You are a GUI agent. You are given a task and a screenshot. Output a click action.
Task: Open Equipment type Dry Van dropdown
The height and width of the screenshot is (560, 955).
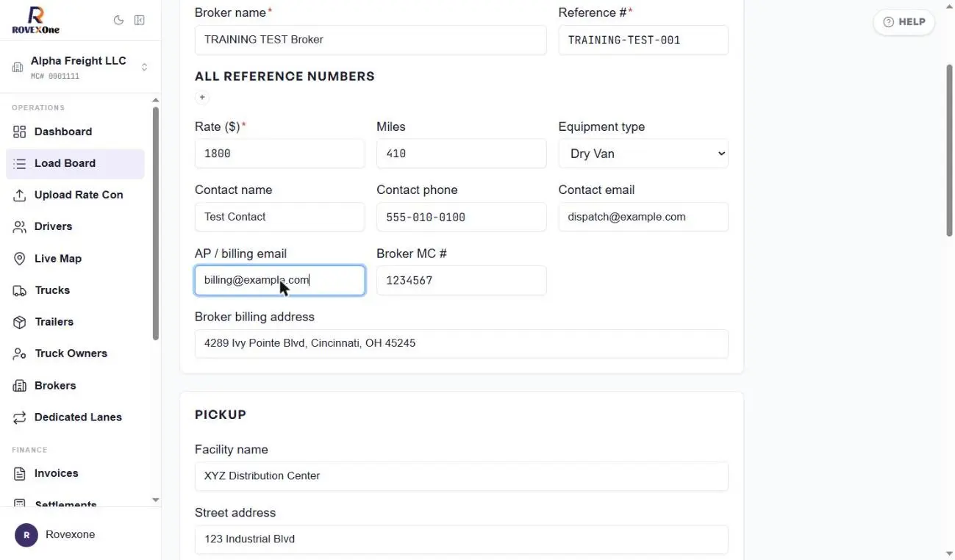pos(643,154)
